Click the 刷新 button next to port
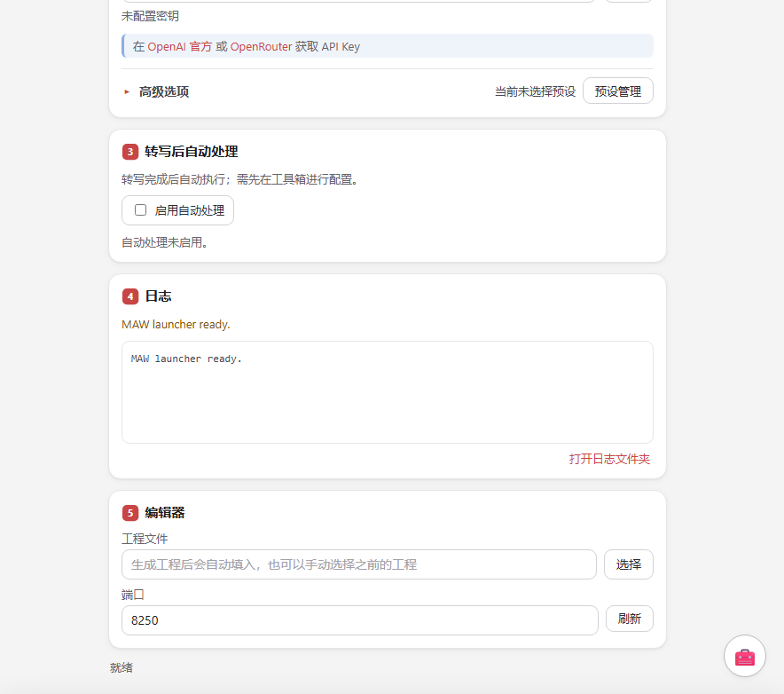 pos(629,619)
